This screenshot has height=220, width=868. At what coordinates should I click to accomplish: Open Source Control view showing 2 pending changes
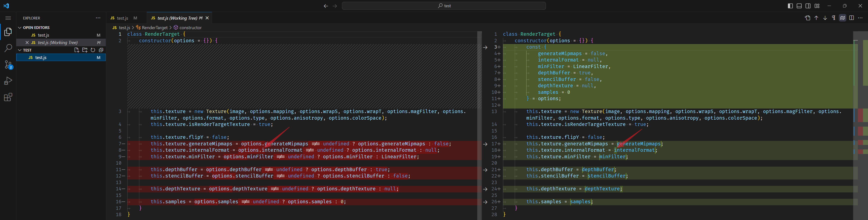point(8,65)
